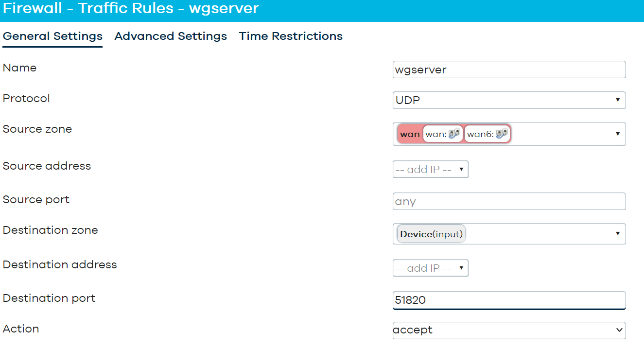Click the Firewall Traffic Rules page title

point(131,9)
